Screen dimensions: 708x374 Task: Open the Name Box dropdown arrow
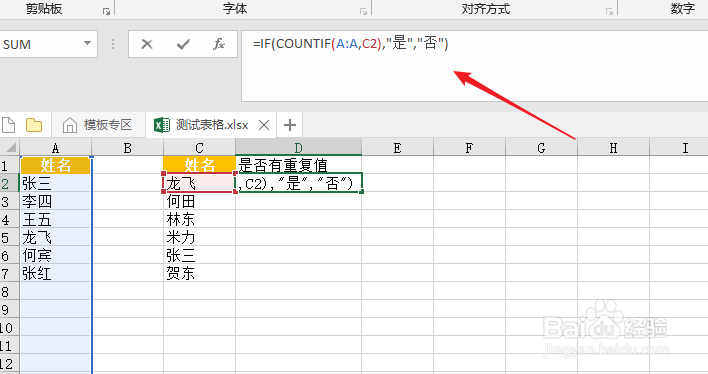[87, 44]
